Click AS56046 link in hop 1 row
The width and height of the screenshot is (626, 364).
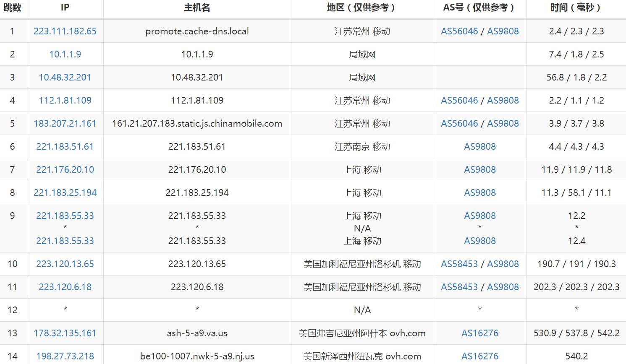[459, 31]
